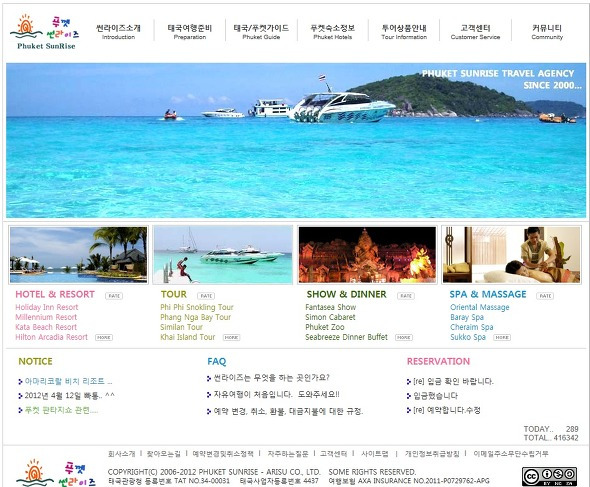Screen dimensions: 590x487
Task: Open the Tour Information menu
Action: click(404, 32)
